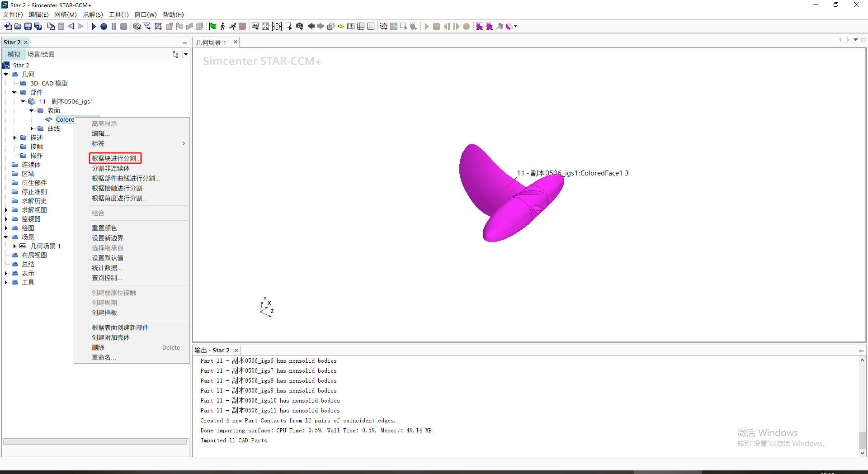Select 根据角度进行分割... menu entry
This screenshot has height=474, width=868.
(120, 198)
